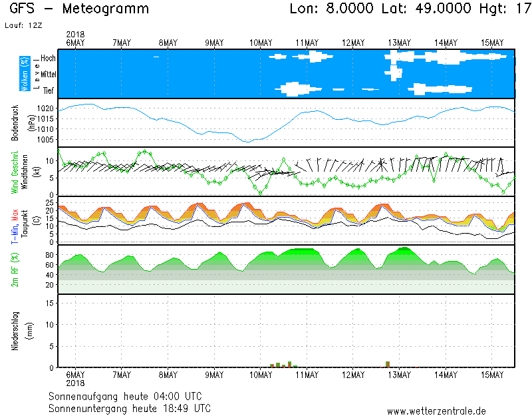Select the blue Wolken (%) panel label
Image resolution: width=532 pixels, height=416 pixels.
(25, 73)
